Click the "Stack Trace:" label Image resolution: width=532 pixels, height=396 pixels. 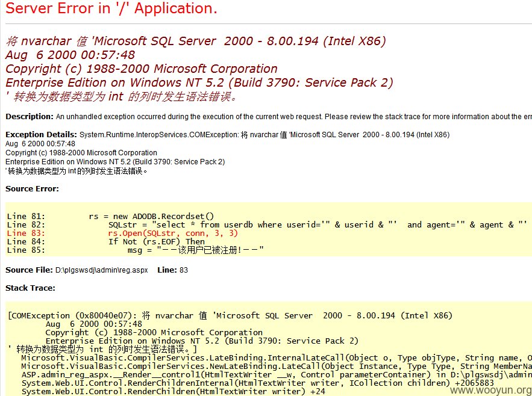coord(30,288)
